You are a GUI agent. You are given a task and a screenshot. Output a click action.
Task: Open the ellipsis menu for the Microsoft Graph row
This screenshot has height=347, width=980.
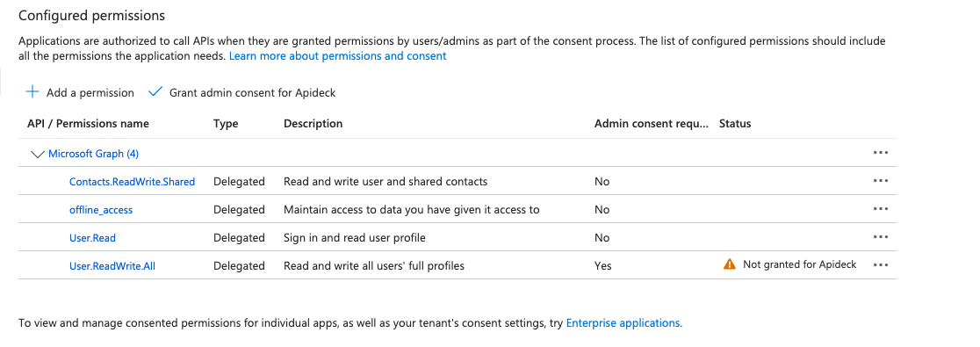pos(881,153)
